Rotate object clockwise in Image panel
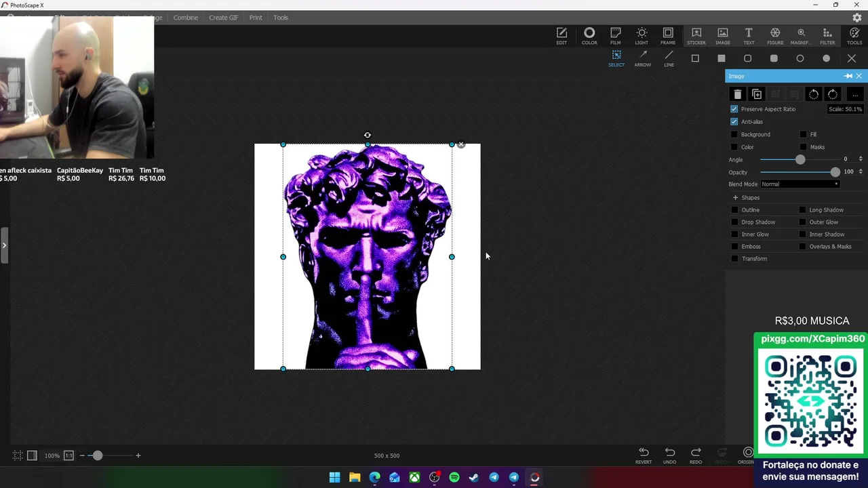Screen dimensions: 868x488 pos(833,94)
